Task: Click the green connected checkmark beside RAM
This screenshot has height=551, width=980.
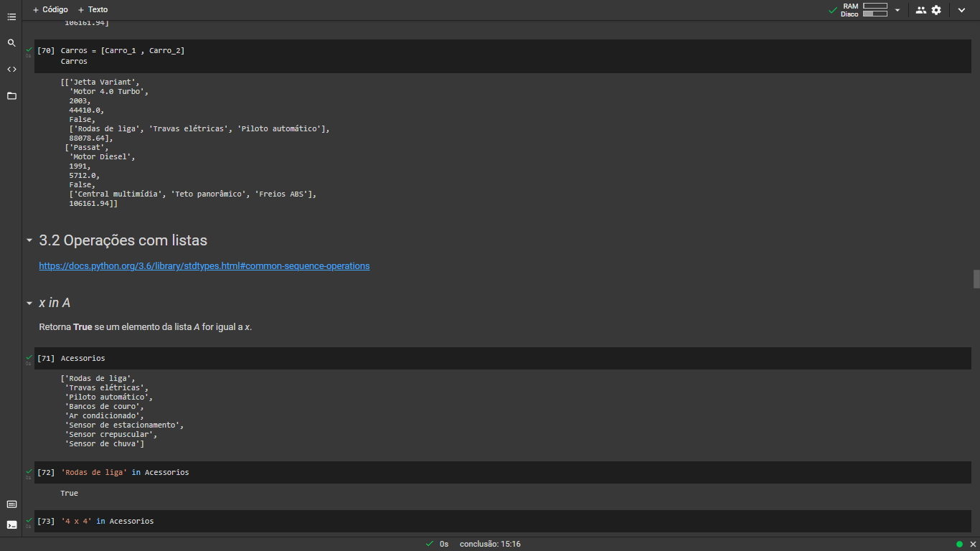Action: (833, 10)
